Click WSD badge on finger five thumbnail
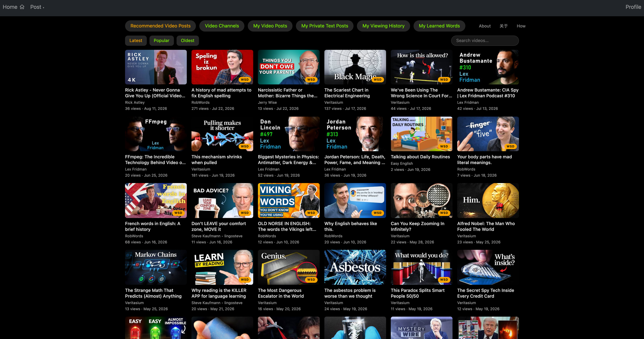 pyautogui.click(x=510, y=146)
